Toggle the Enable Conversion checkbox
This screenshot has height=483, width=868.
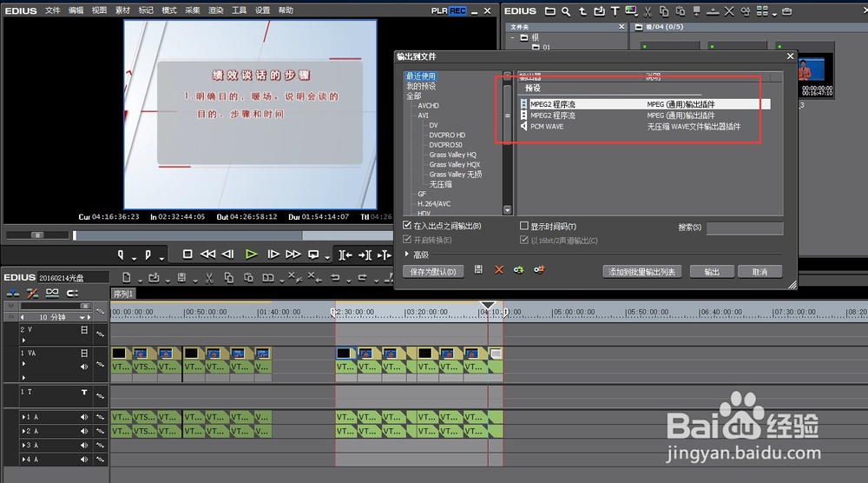pos(407,239)
